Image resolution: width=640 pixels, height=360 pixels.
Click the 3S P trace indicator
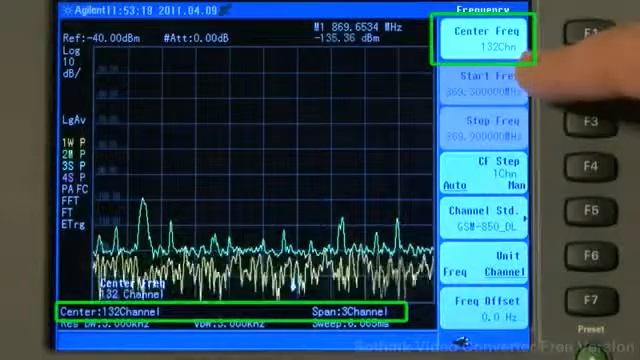(x=74, y=166)
